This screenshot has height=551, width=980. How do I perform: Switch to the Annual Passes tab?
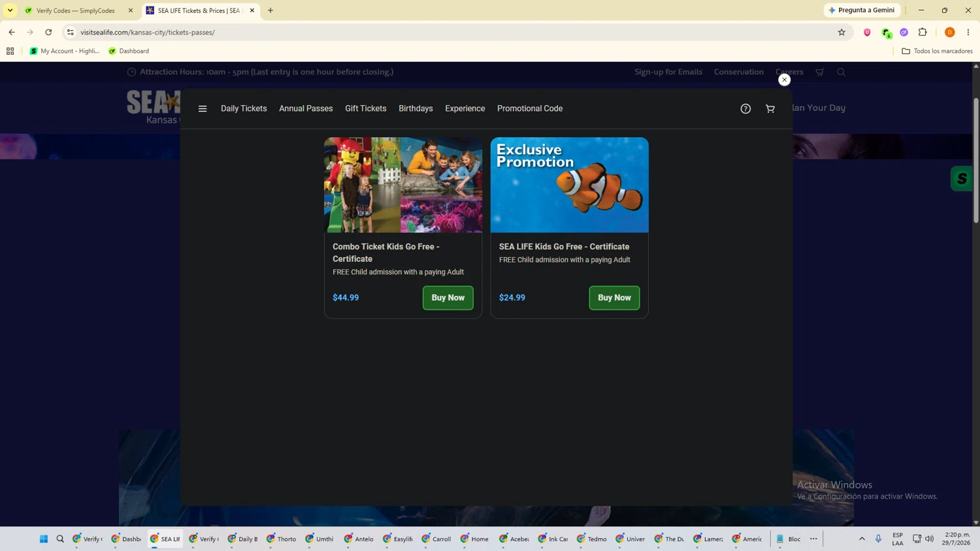(x=306, y=108)
